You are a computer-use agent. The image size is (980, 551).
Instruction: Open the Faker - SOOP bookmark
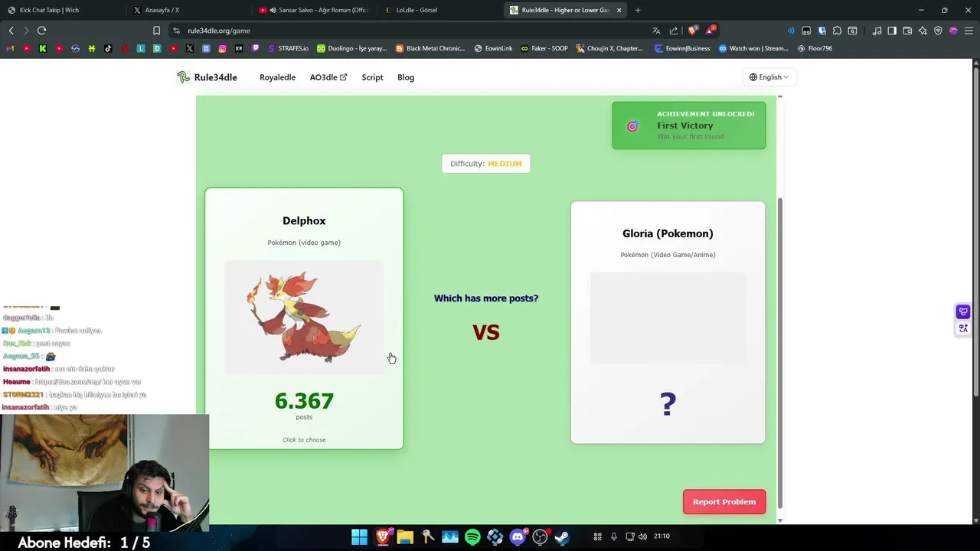pyautogui.click(x=544, y=48)
